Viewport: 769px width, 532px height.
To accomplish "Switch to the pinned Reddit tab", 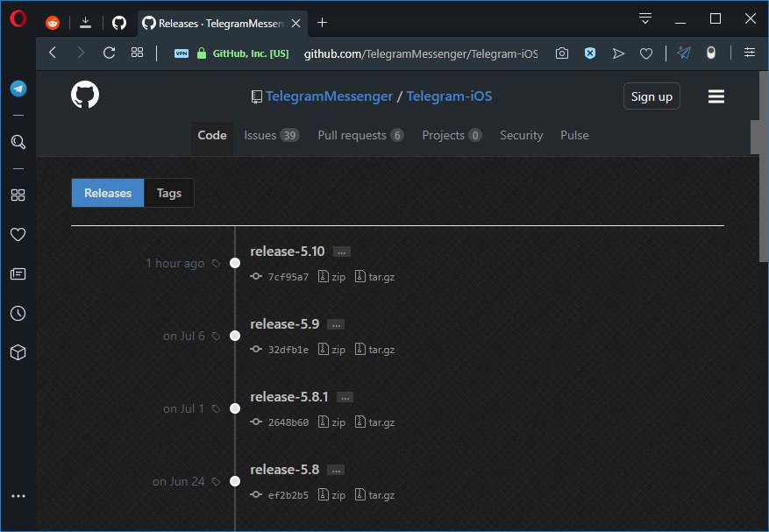I will (x=53, y=23).
